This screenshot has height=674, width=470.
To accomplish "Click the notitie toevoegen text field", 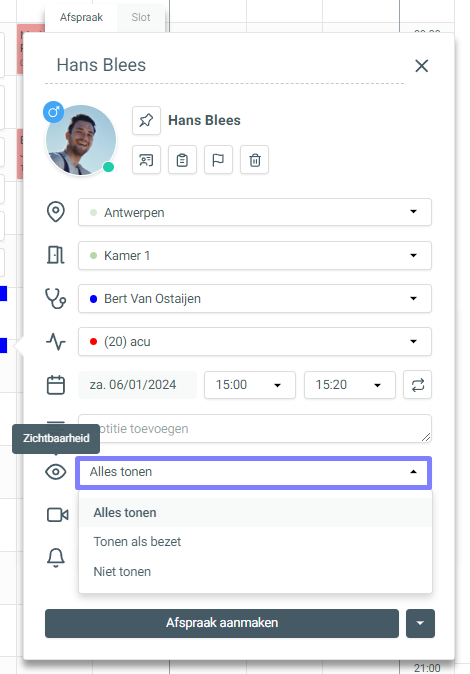I will [255, 429].
